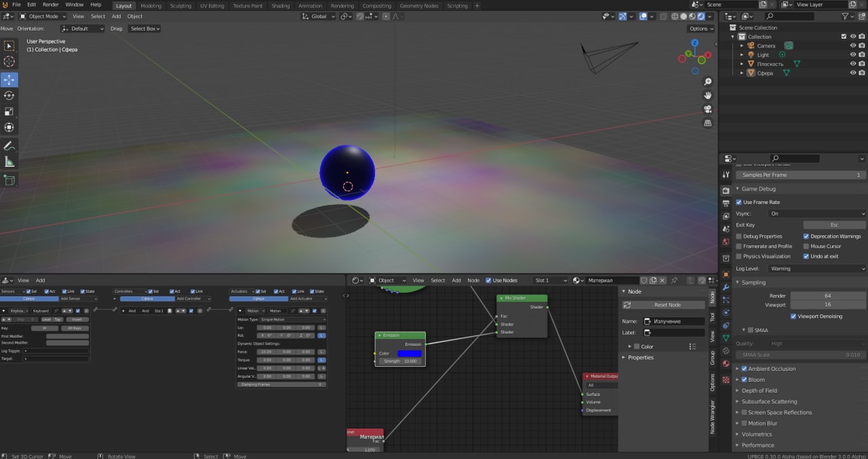This screenshot has width=868, height=459.
Task: Enable Motion Blur checkbox
Action: pyautogui.click(x=744, y=423)
